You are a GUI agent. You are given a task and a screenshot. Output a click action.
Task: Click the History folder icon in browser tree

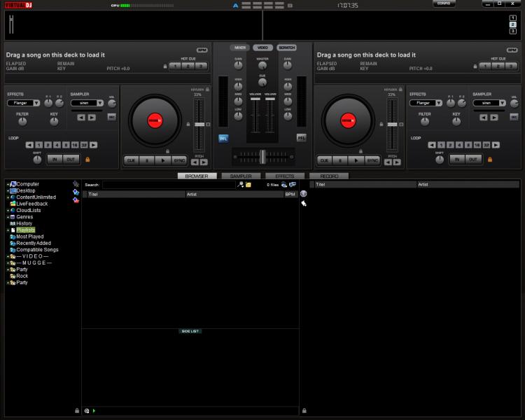[12, 223]
